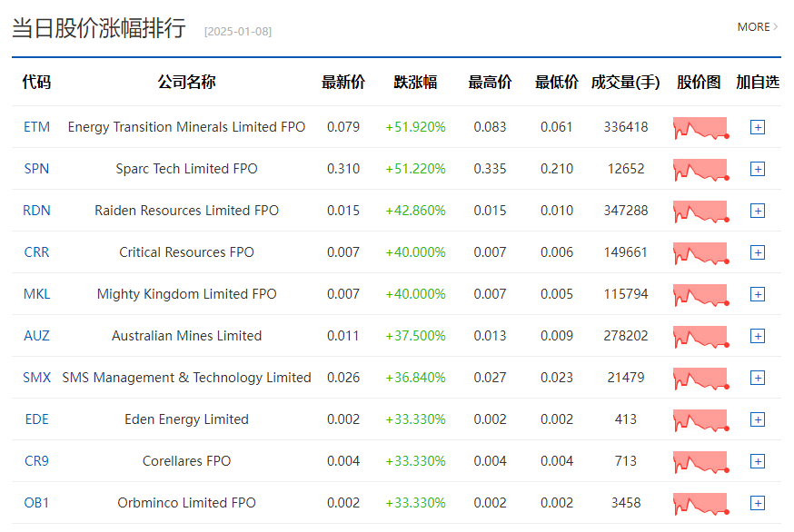Click the +42.860% change value
The width and height of the screenshot is (794, 532).
[415, 211]
